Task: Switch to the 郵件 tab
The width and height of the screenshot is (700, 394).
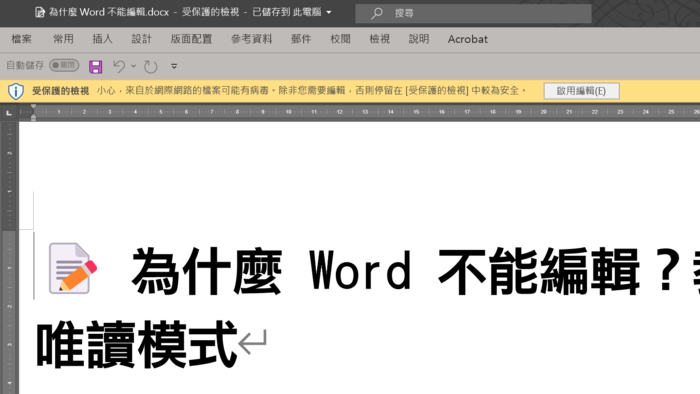Action: point(301,39)
